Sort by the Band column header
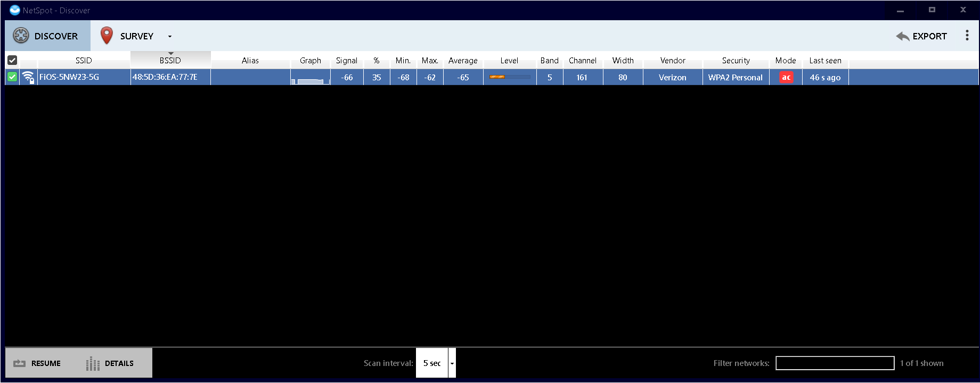This screenshot has height=383, width=980. click(x=550, y=61)
